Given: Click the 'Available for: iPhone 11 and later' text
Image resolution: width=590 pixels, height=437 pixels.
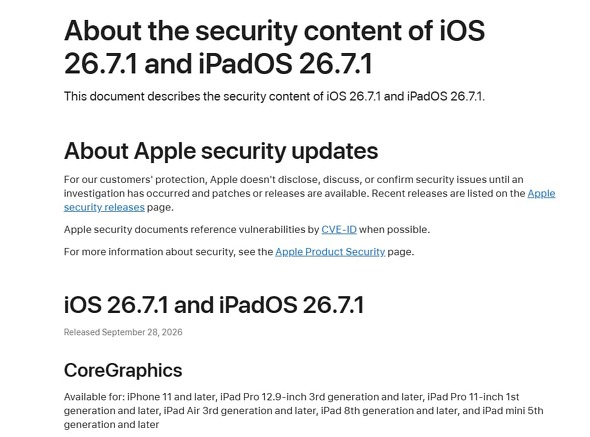Looking at the screenshot, I should 140,397.
